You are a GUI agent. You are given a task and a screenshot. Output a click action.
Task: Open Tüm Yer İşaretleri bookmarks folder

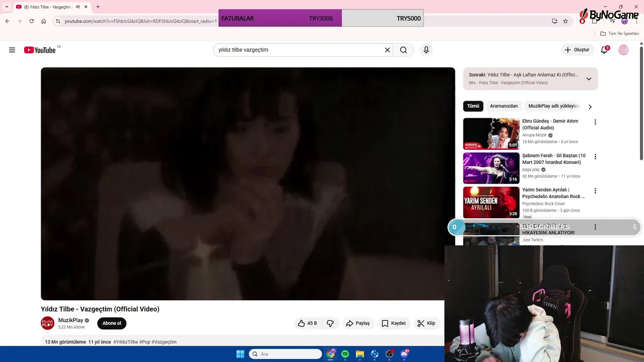click(620, 34)
